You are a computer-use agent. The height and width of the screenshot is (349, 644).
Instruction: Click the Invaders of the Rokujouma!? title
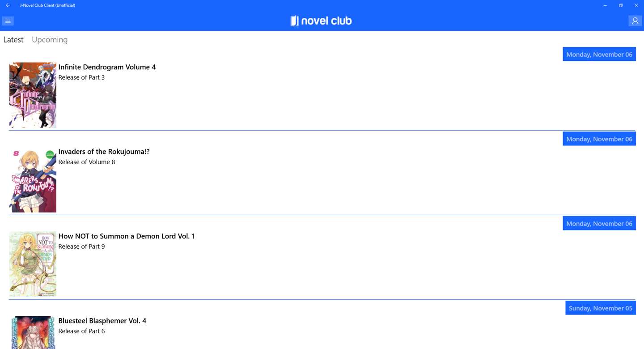(104, 152)
